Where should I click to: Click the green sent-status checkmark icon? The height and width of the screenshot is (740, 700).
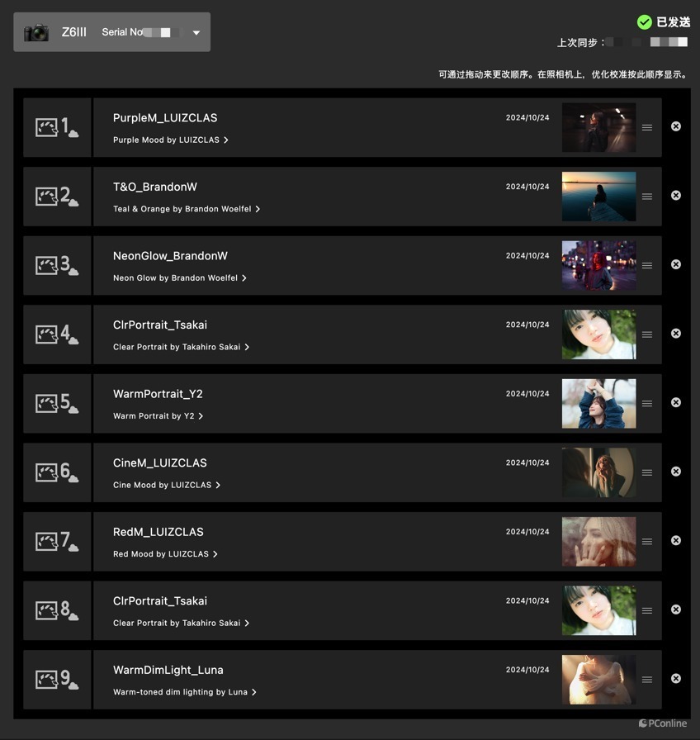(x=644, y=22)
